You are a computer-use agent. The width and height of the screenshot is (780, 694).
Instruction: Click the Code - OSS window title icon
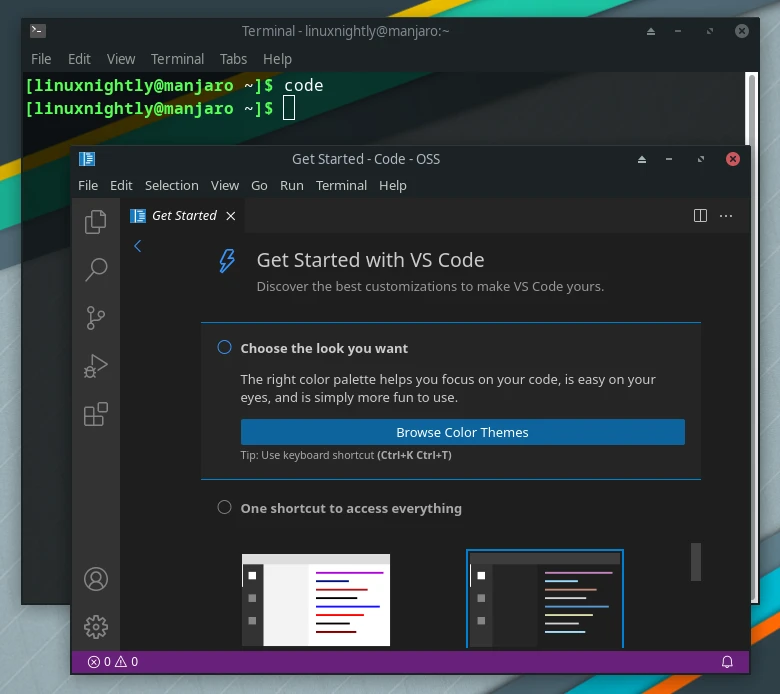(87, 159)
